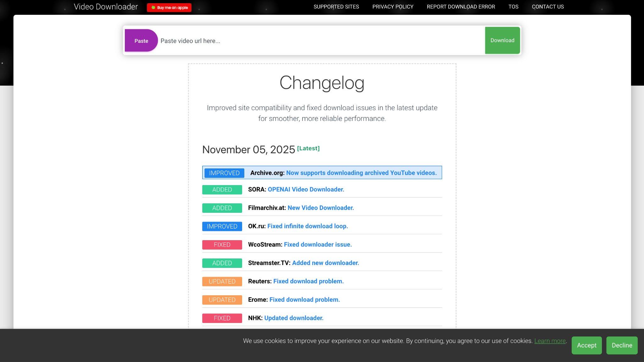Open the Privacy Policy page
Viewport: 644px width, 362px height.
pos(392,7)
